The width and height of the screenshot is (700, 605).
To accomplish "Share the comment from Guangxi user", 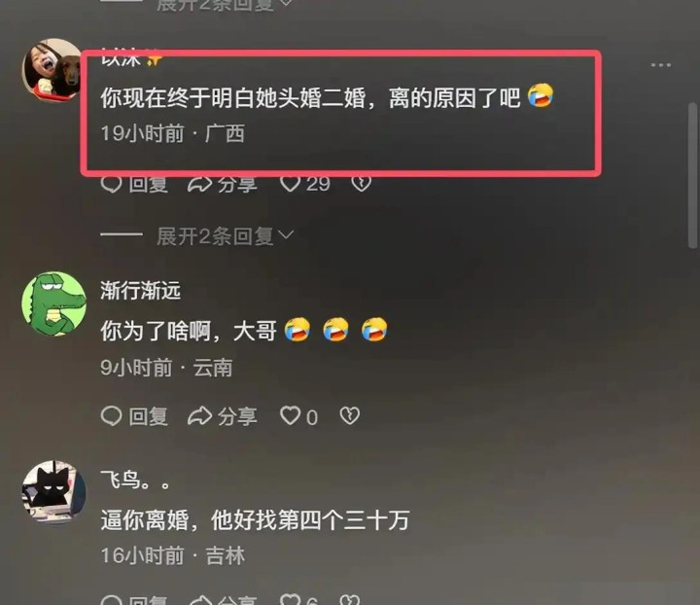I will point(222,184).
